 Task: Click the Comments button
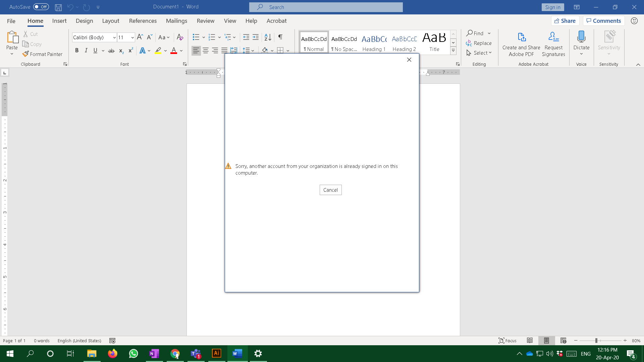tap(603, 21)
